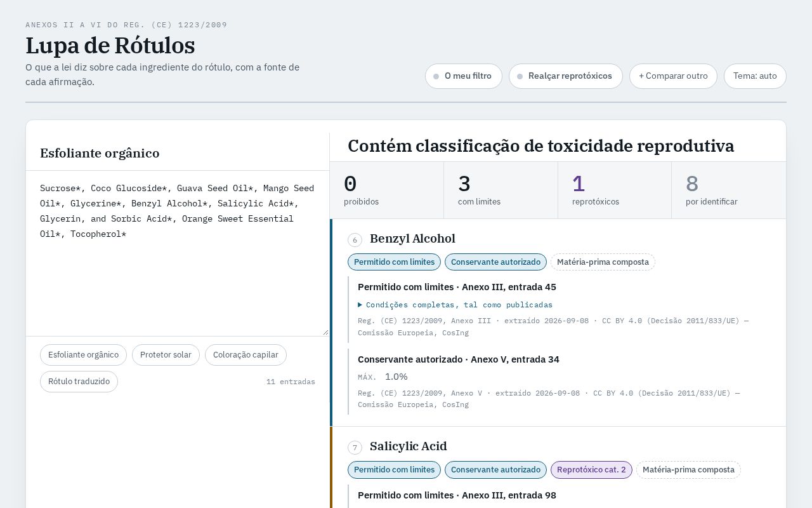Load the 'Esfoliante orgânico' example
Screen dimensions: 812x508
coord(83,355)
